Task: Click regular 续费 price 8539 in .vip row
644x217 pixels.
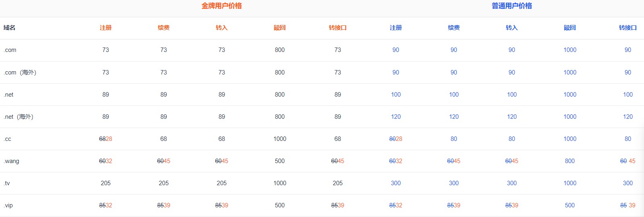Action: click(x=454, y=205)
